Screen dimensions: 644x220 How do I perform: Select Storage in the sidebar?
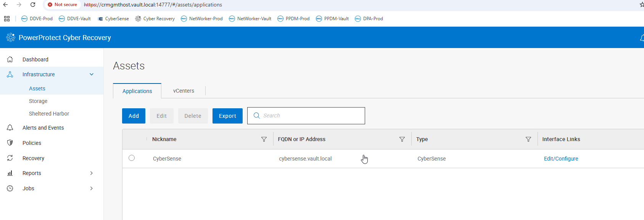click(x=38, y=101)
